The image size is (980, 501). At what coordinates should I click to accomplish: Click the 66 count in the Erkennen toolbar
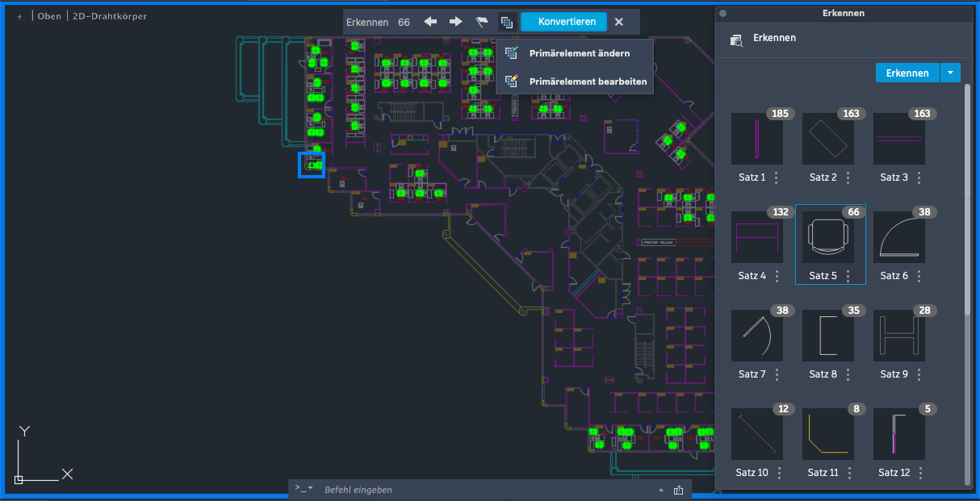pos(404,22)
